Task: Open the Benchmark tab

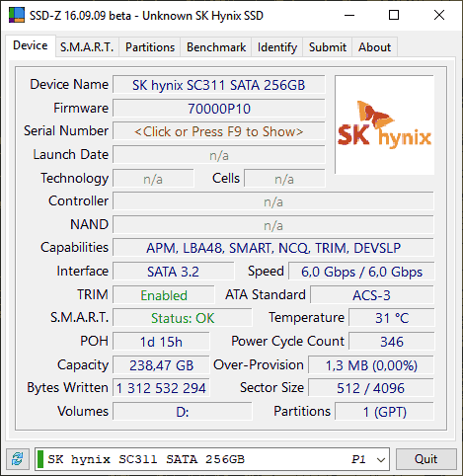Action: tap(216, 47)
